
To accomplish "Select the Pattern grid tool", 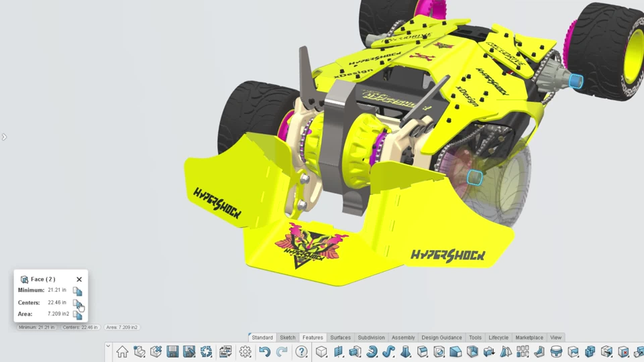I will tap(523, 352).
